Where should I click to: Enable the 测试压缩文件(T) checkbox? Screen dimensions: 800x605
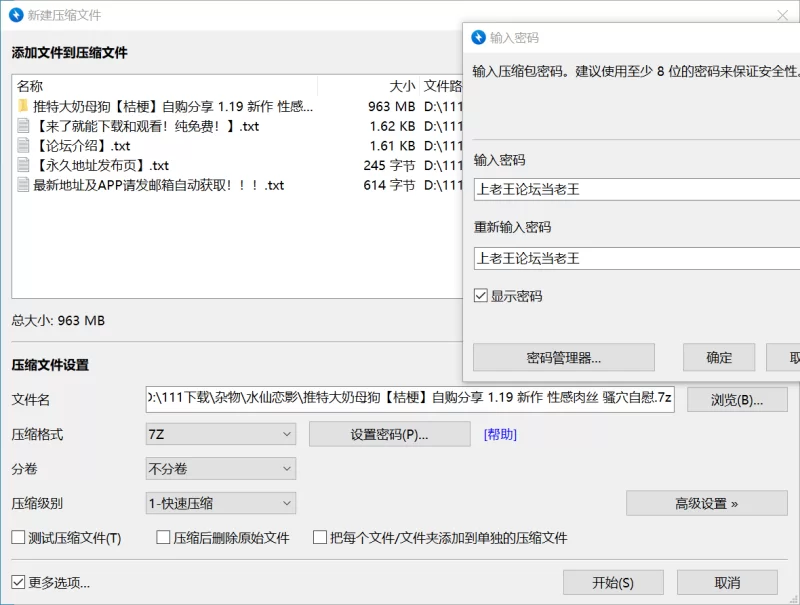(x=18, y=538)
